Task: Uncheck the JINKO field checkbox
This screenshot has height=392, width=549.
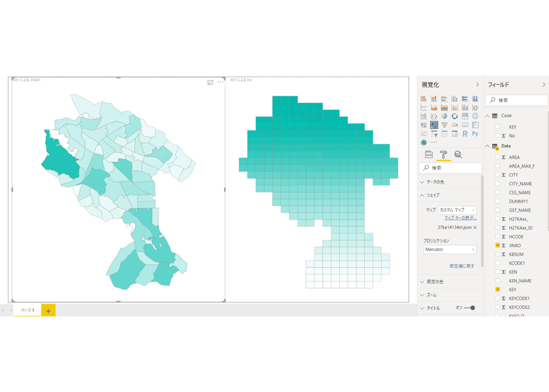Action: pyautogui.click(x=497, y=245)
